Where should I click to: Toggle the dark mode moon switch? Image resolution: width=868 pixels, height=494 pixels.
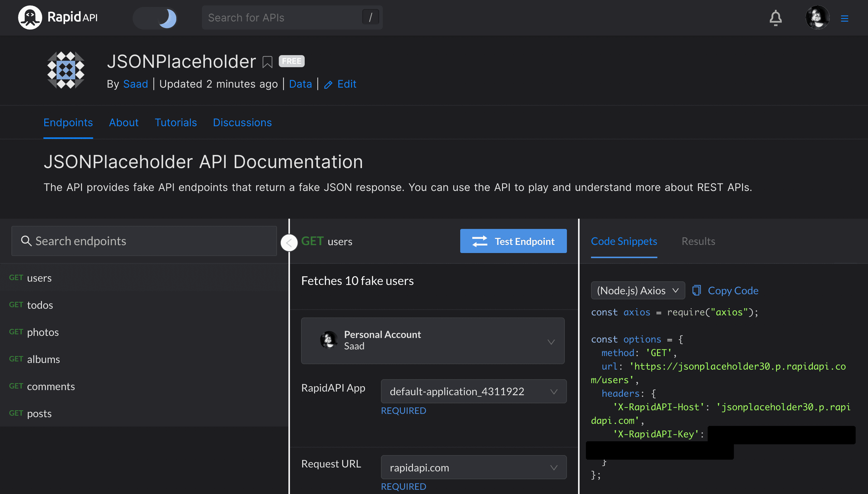[157, 18]
